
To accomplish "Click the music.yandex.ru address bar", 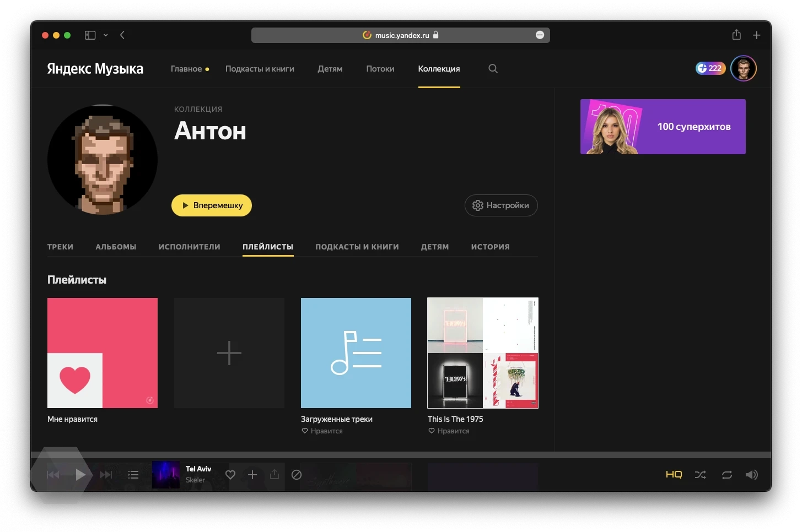I will [401, 35].
